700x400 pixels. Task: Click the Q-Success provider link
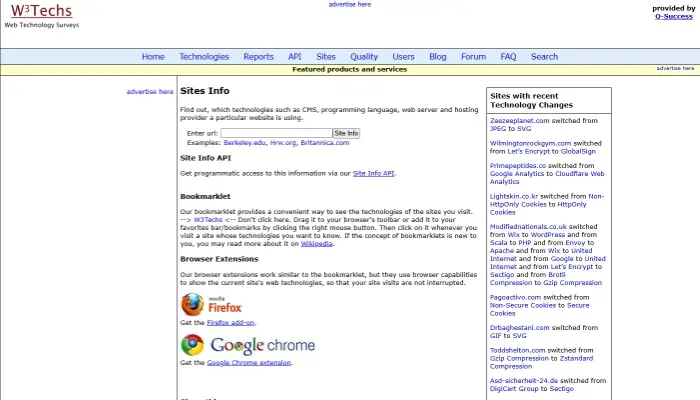tap(674, 16)
